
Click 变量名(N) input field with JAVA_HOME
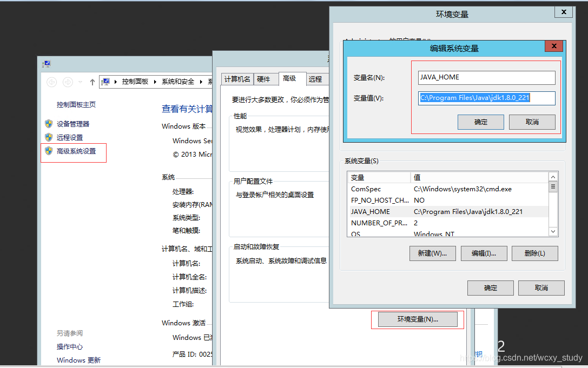[x=487, y=78]
